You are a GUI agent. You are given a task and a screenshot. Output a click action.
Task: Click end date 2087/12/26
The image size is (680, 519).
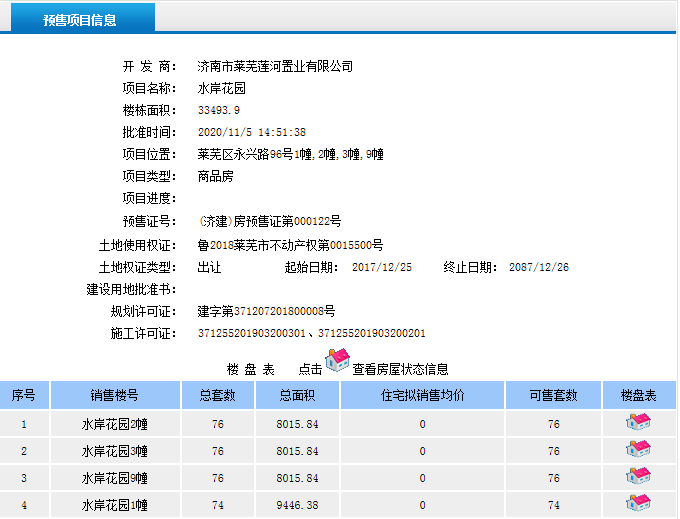click(539, 267)
